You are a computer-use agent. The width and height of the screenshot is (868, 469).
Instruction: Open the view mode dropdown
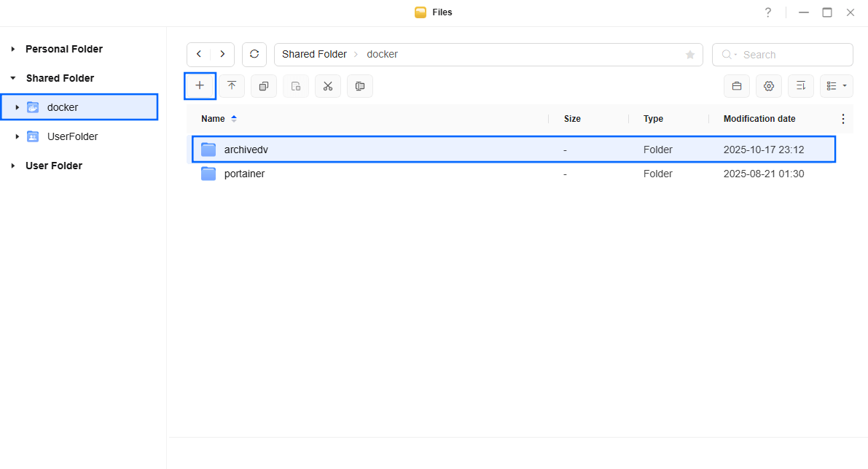tap(836, 86)
